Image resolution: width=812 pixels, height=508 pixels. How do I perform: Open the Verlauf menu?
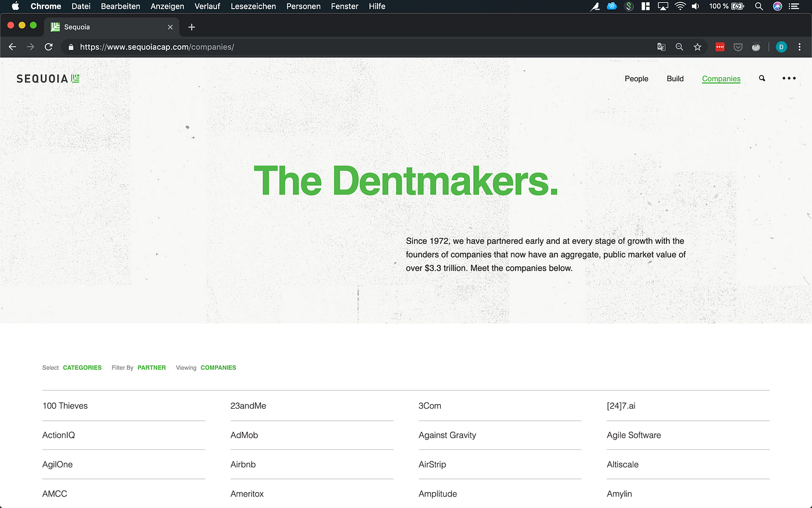coord(207,6)
